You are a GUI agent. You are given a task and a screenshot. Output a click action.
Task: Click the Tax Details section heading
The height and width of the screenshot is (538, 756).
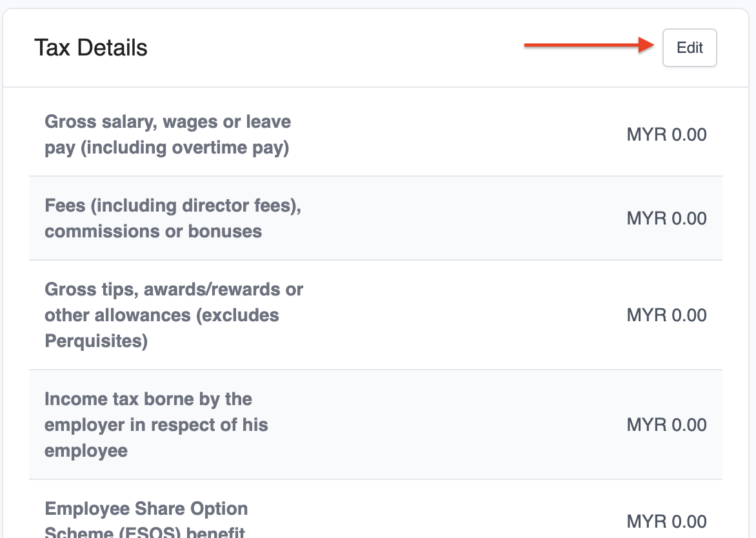click(91, 48)
